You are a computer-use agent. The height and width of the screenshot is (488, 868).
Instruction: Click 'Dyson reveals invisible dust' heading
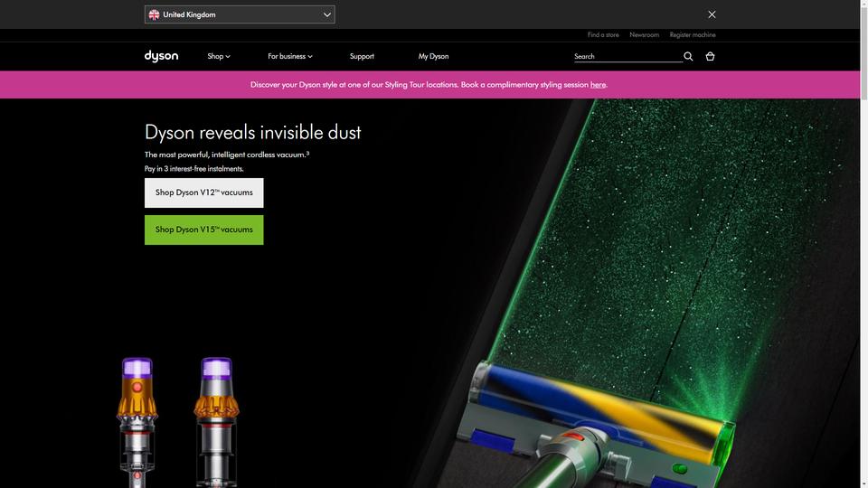coord(252,132)
